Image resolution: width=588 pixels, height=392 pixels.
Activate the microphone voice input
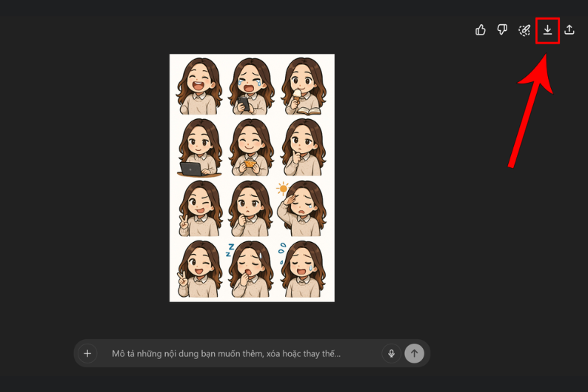coord(390,353)
